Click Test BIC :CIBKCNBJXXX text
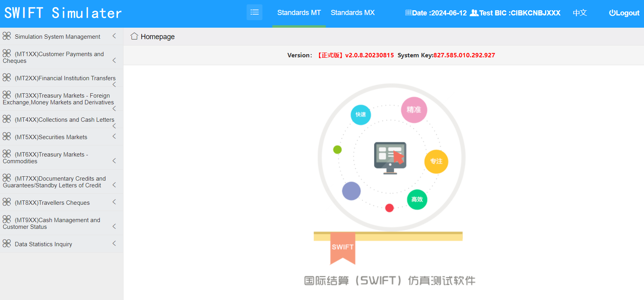644x300 pixels. tap(520, 13)
